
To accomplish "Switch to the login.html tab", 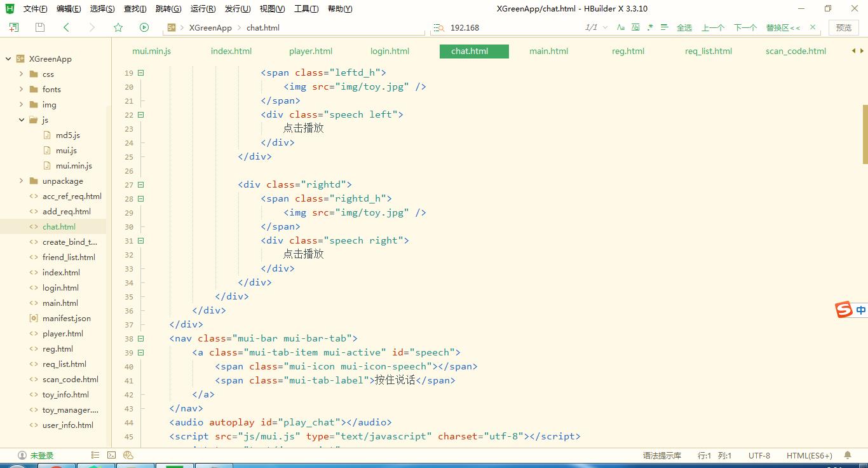I will [390, 51].
